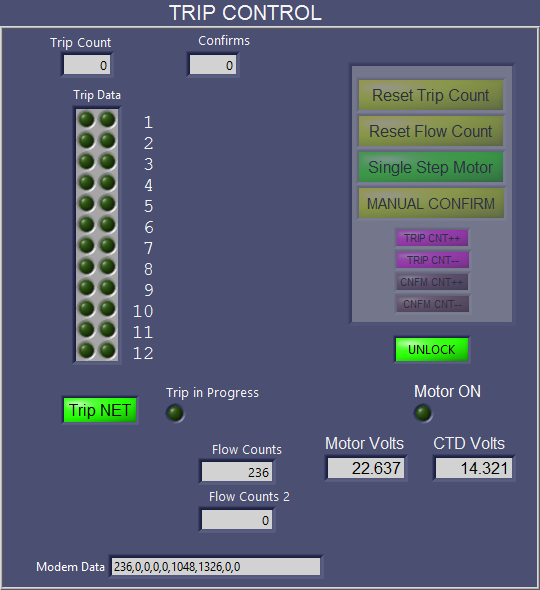Screen dimensions: 540x590
Task: Click the CNFM CNT-- button
Action: [x=432, y=304]
